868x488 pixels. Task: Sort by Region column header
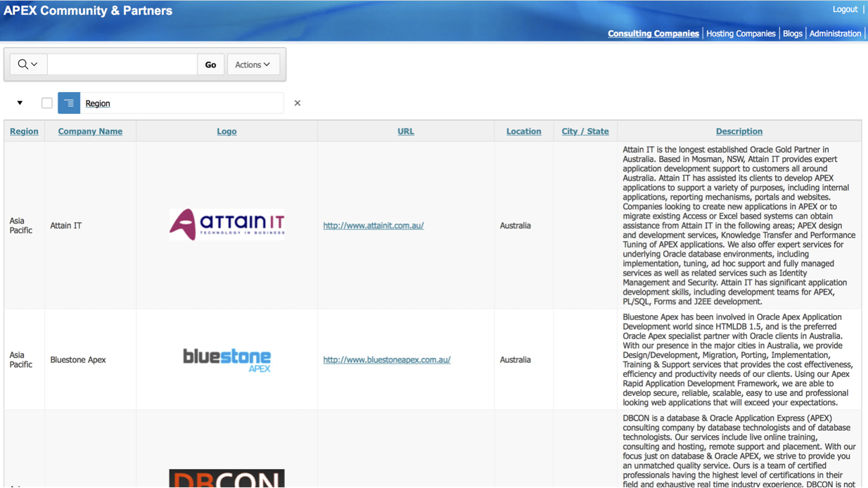[x=24, y=131]
